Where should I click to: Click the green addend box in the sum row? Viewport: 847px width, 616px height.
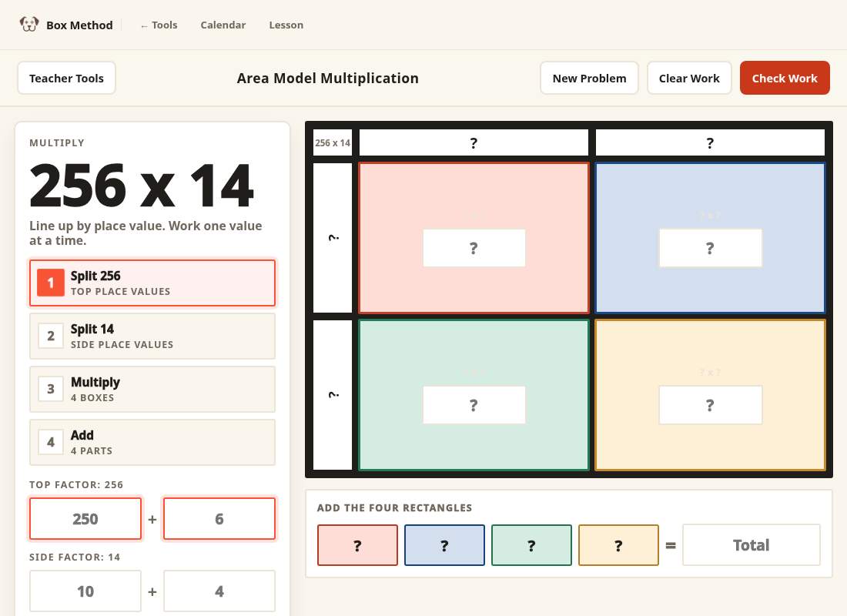tap(531, 545)
